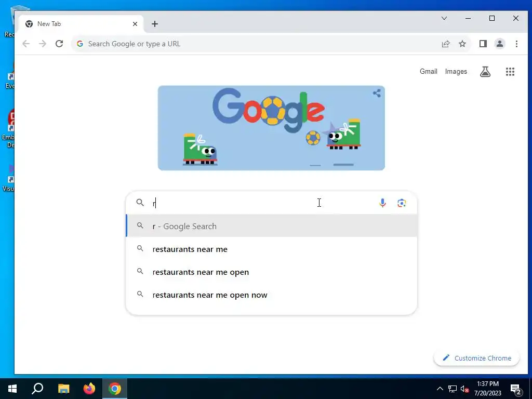Open Chrome's three-dot menu

pos(516,44)
